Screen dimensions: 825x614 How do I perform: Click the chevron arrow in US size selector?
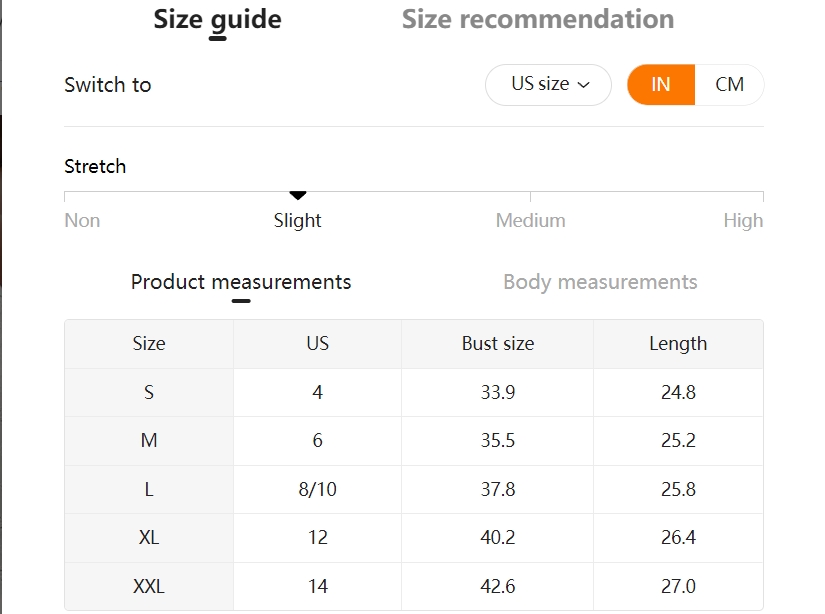coord(583,85)
